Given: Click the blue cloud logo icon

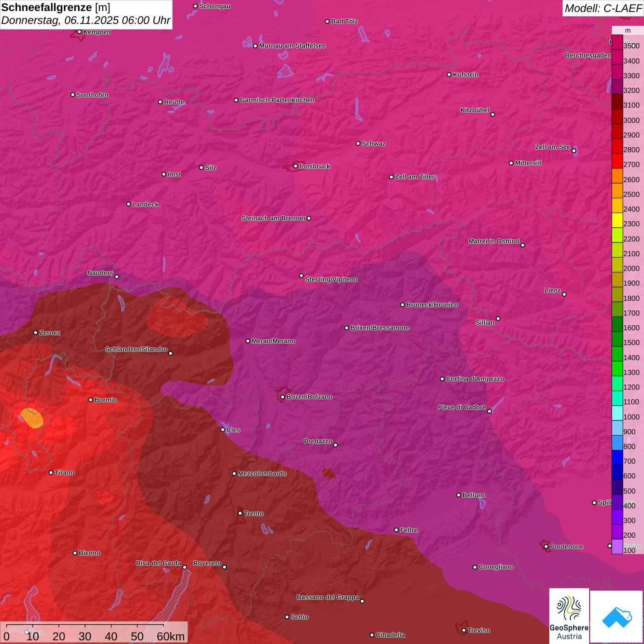Looking at the screenshot, I should (x=617, y=617).
